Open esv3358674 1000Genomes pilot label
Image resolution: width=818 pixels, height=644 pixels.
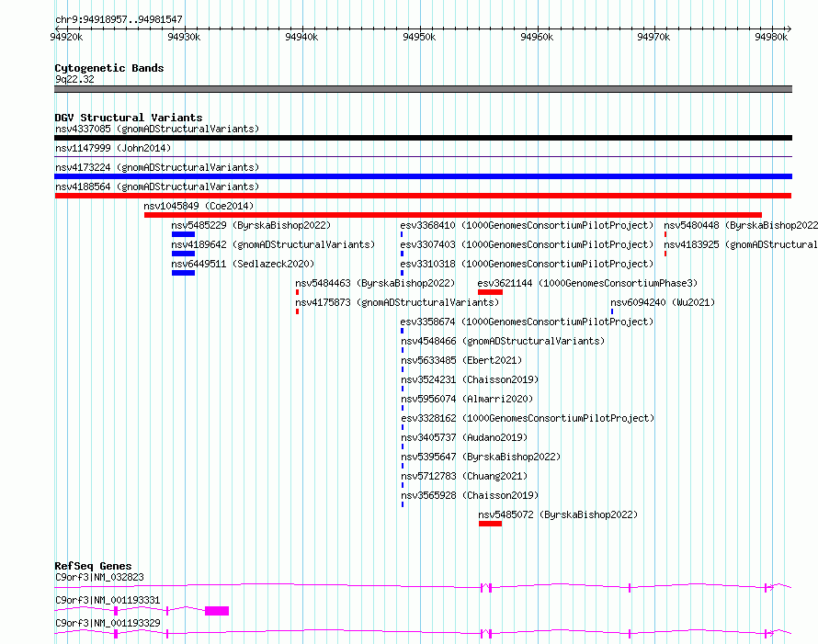[x=527, y=322]
